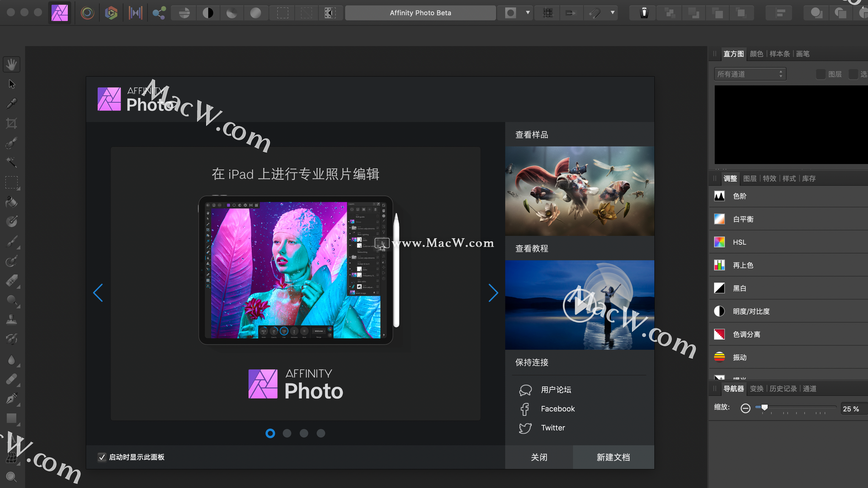Open the 所有通道 channel dropdown
The height and width of the screenshot is (488, 868).
750,74
